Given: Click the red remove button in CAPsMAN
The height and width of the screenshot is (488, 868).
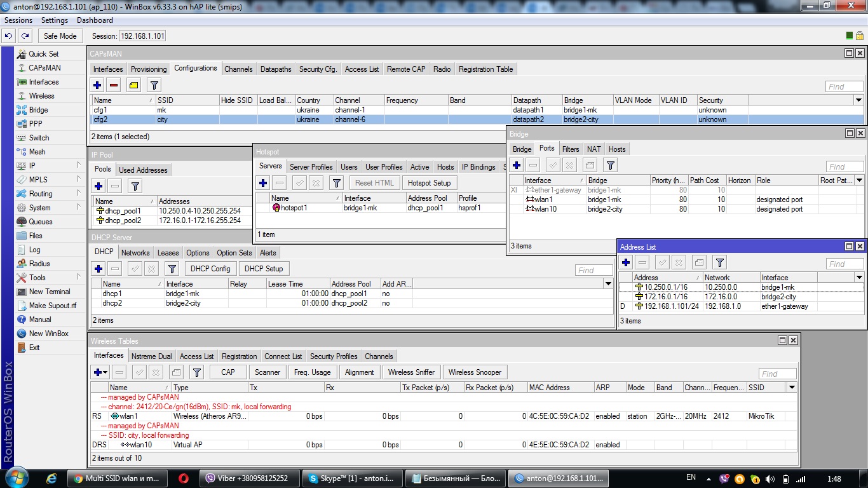Looking at the screenshot, I should point(114,85).
